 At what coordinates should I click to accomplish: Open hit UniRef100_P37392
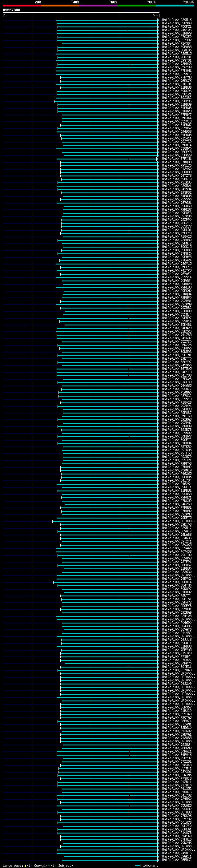click(x=176, y=40)
